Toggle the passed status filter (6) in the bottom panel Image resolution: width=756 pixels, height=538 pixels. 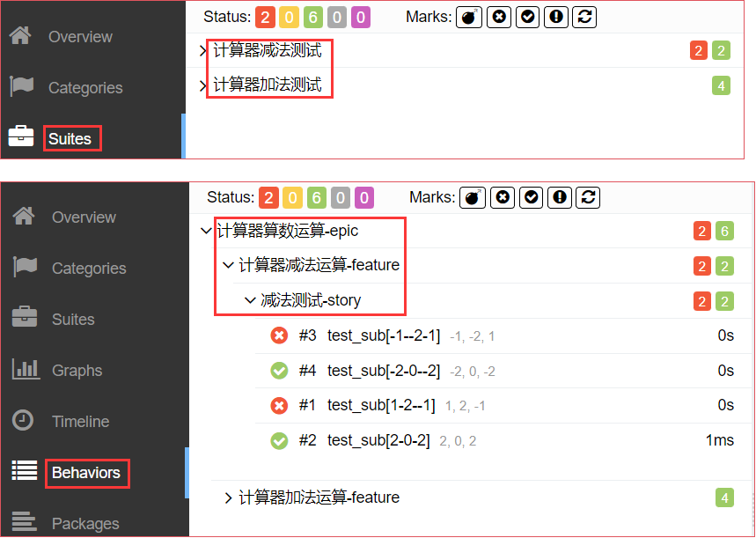[316, 198]
